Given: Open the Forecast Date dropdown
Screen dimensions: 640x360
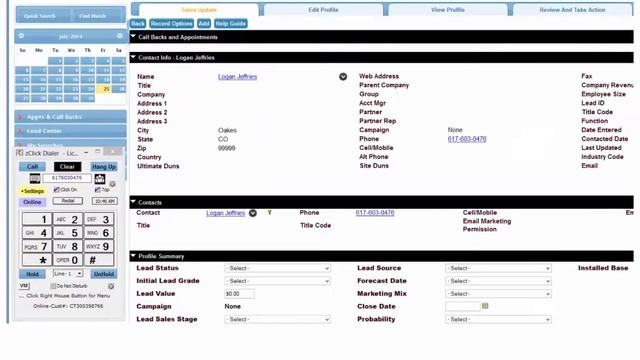Looking at the screenshot, I should tap(498, 281).
